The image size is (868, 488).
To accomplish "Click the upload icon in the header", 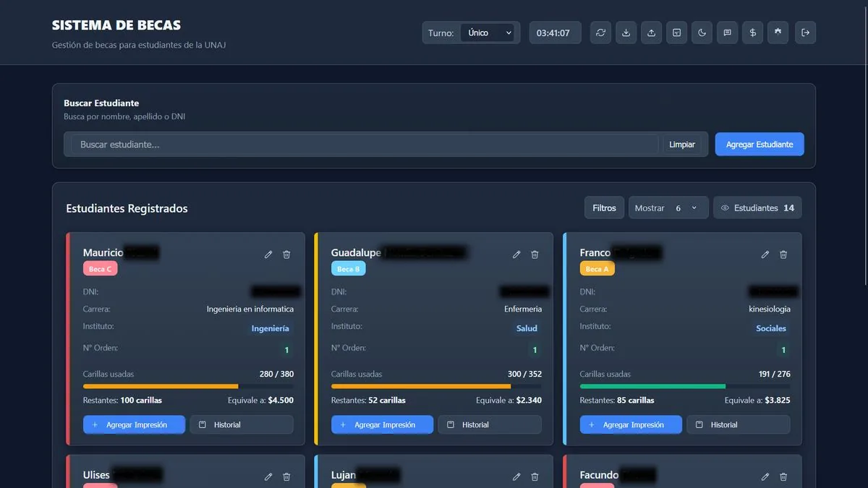I will (x=651, y=33).
